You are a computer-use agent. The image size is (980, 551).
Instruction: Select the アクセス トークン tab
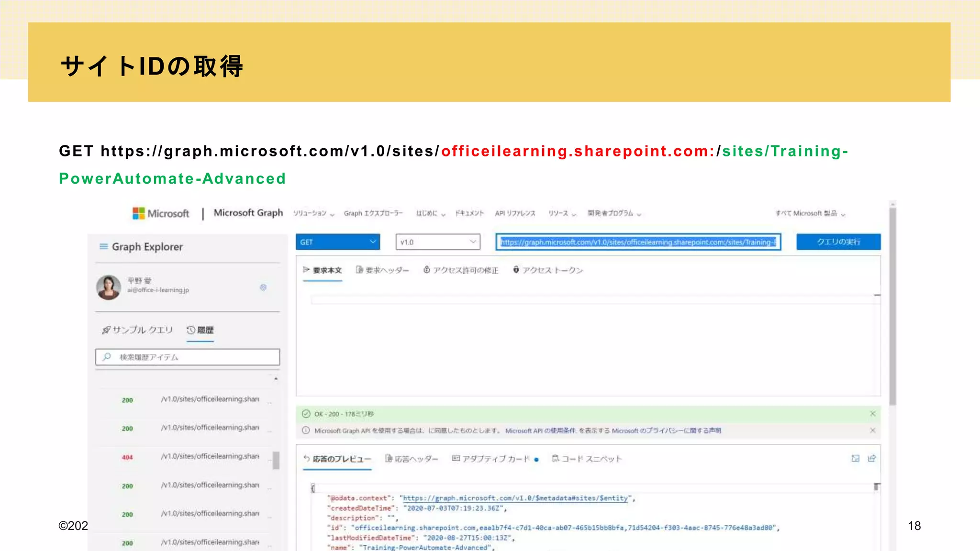coord(548,270)
